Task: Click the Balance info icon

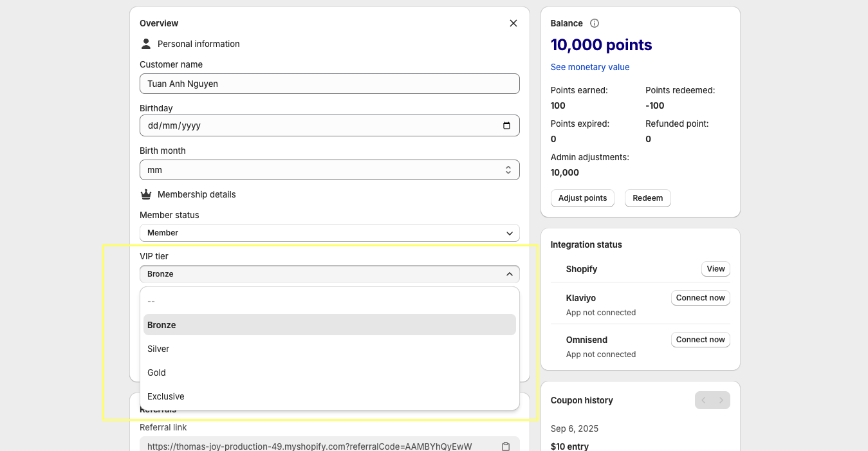Action: pos(595,23)
